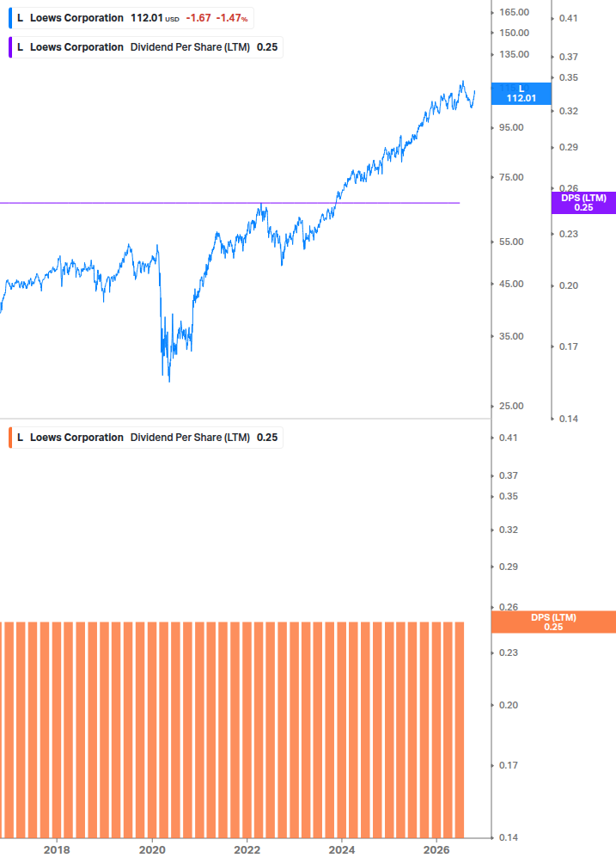The image size is (616, 864).
Task: Click the 2026 label on time axis
Action: coord(436,850)
